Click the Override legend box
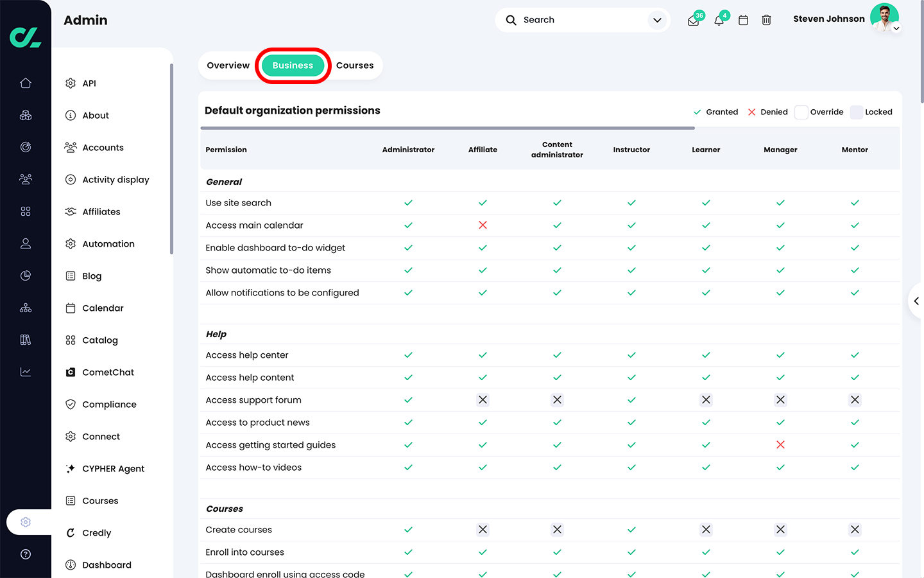This screenshot has width=924, height=578. [801, 112]
